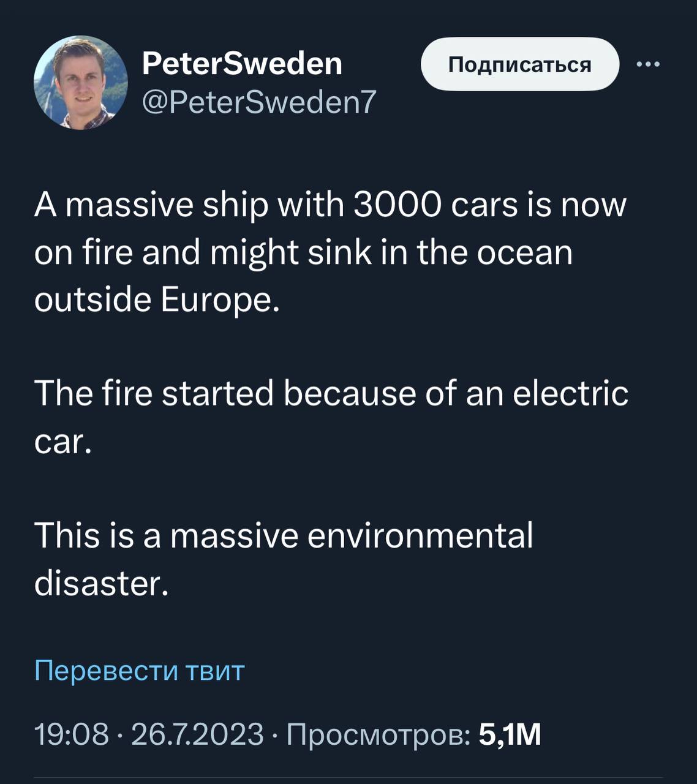This screenshot has height=784, width=697.
Task: Click the word 'Europe' in the tweet
Action: coord(219,300)
